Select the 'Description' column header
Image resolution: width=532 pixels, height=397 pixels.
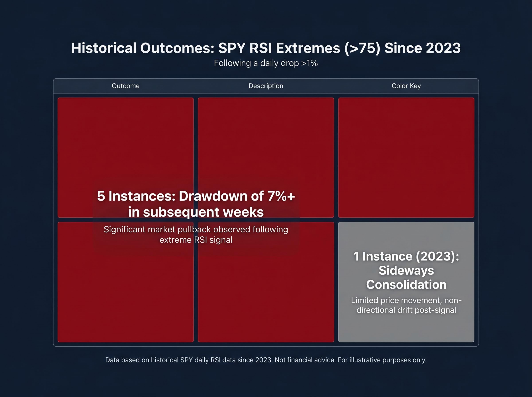266,86
